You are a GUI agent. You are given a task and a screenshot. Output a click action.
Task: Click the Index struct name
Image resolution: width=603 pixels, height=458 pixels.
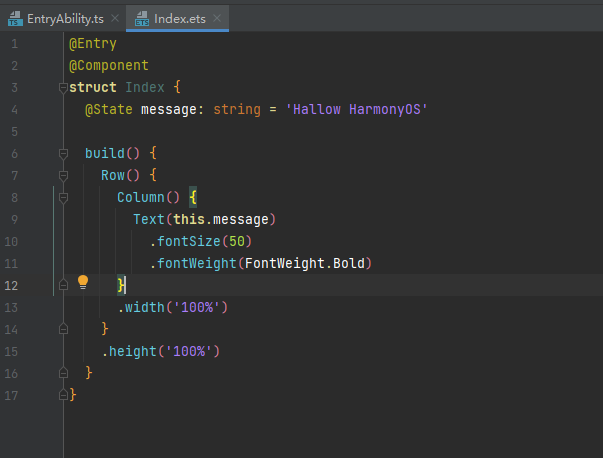coord(145,87)
